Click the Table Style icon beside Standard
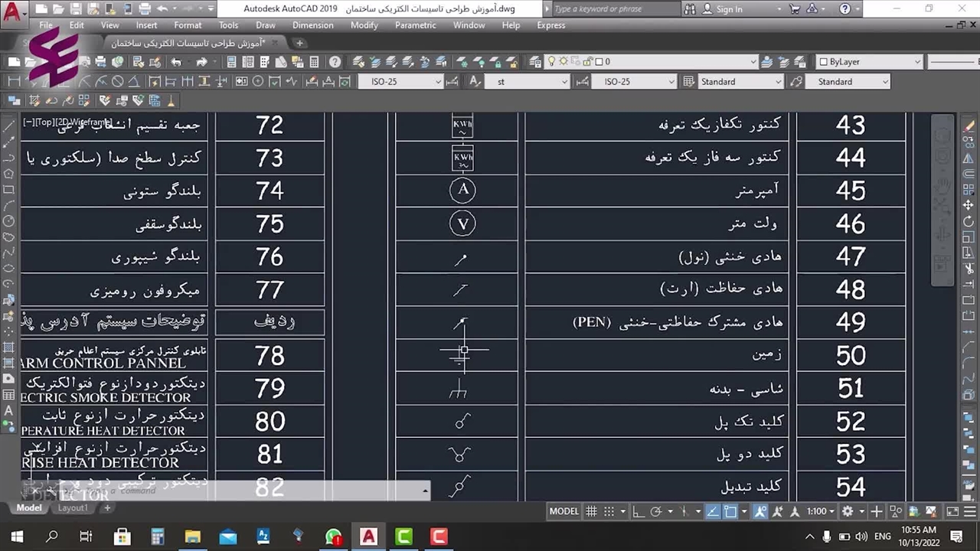Image resolution: width=980 pixels, height=551 pixels. click(x=688, y=82)
